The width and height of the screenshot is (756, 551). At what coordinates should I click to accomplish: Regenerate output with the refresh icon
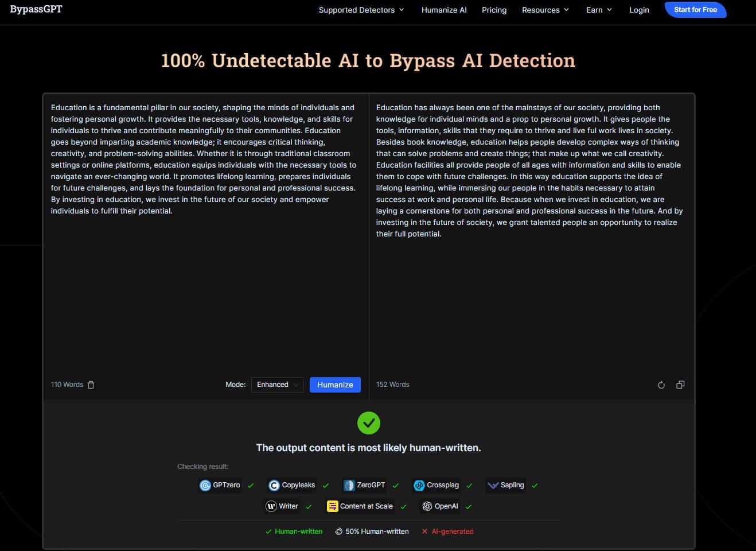click(x=661, y=385)
